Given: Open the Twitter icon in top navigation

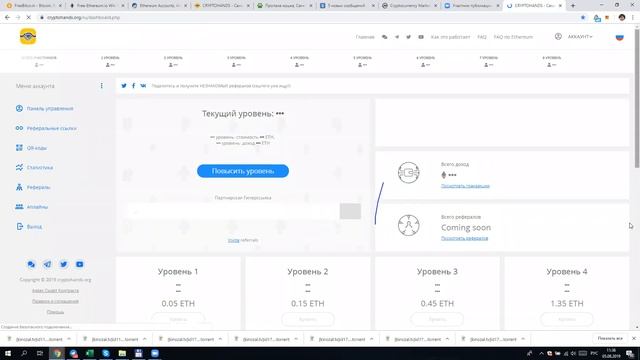Looking at the screenshot, I should tap(409, 37).
